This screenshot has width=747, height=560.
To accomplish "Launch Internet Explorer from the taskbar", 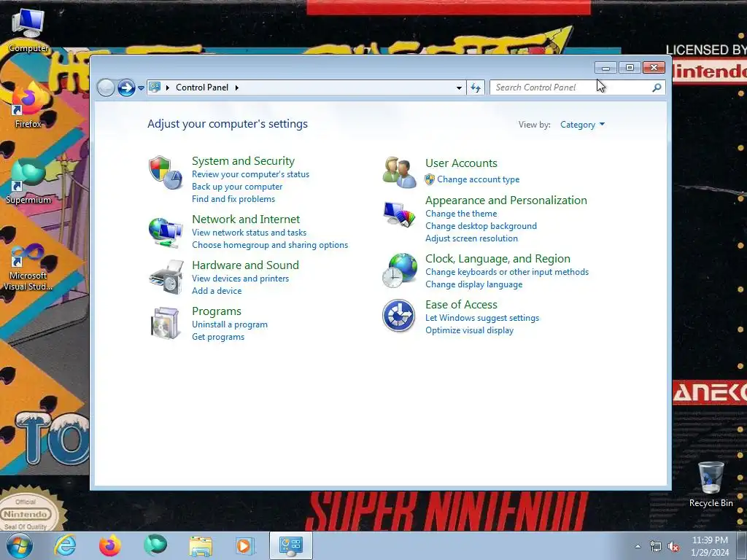I will point(65,545).
